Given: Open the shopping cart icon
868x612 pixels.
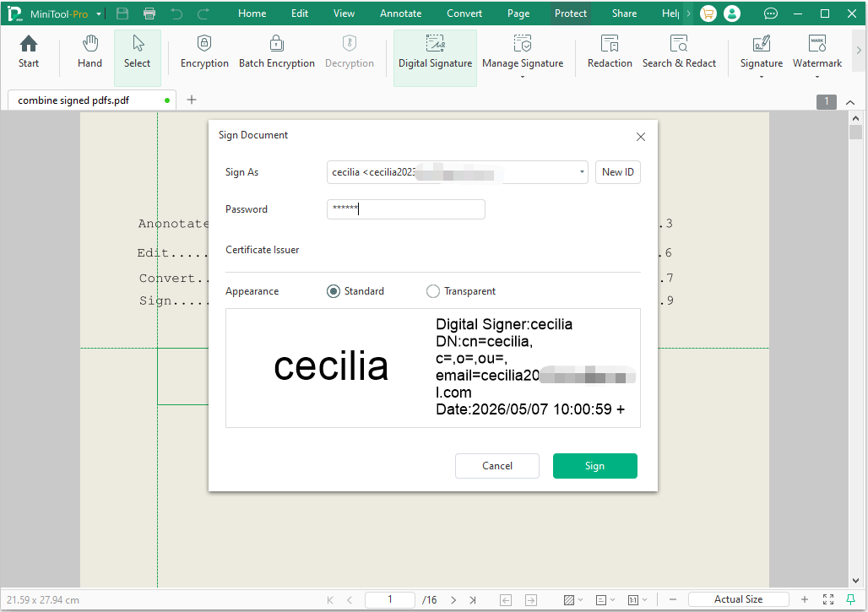Looking at the screenshot, I should pyautogui.click(x=708, y=14).
